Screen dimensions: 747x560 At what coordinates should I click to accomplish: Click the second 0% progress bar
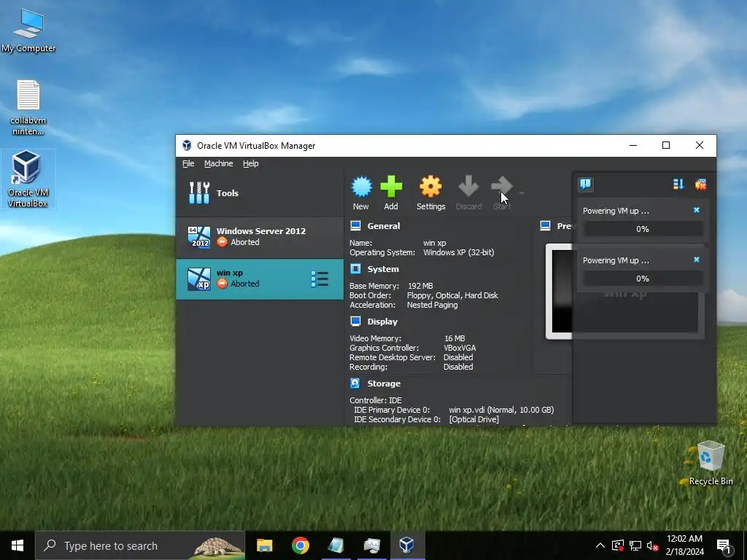(643, 279)
